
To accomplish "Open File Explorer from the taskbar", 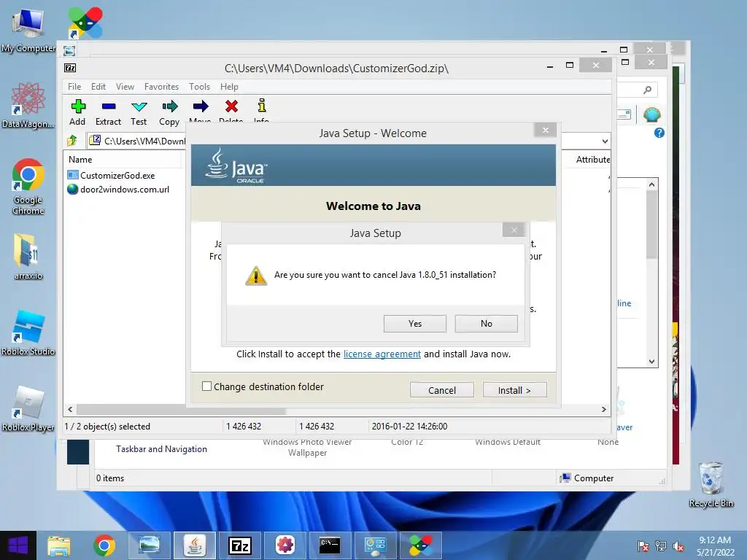I will (x=59, y=545).
